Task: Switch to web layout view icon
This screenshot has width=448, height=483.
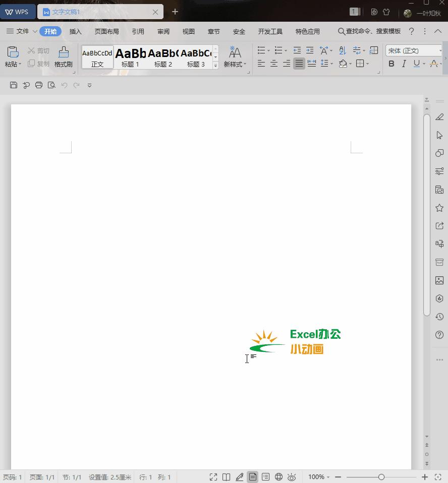Action: tap(278, 476)
